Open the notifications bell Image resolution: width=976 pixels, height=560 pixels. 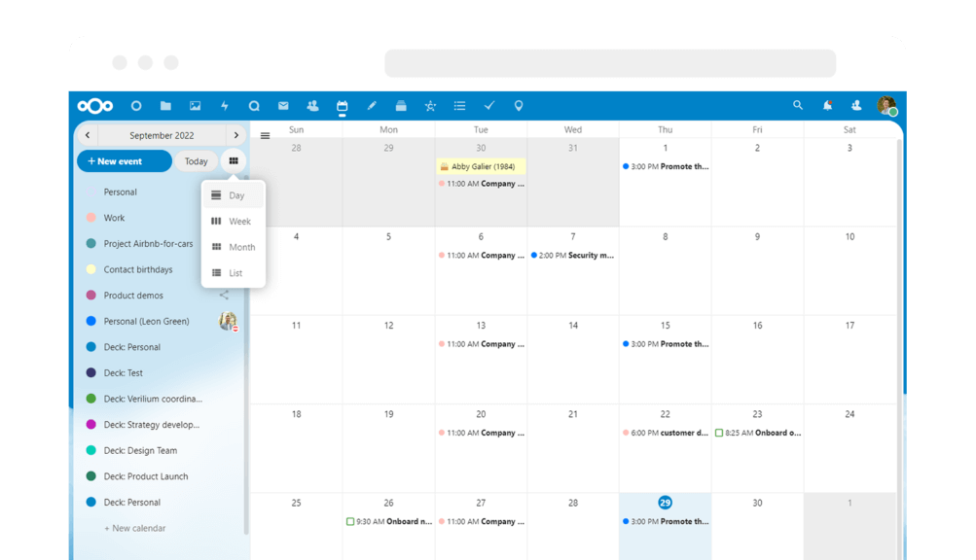[826, 105]
